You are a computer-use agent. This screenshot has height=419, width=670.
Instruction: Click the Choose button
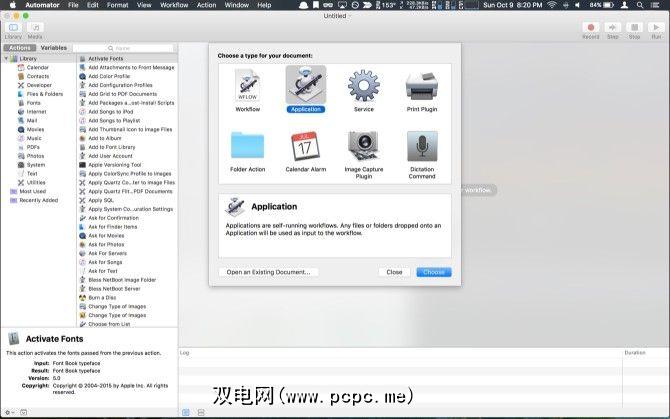(x=434, y=272)
